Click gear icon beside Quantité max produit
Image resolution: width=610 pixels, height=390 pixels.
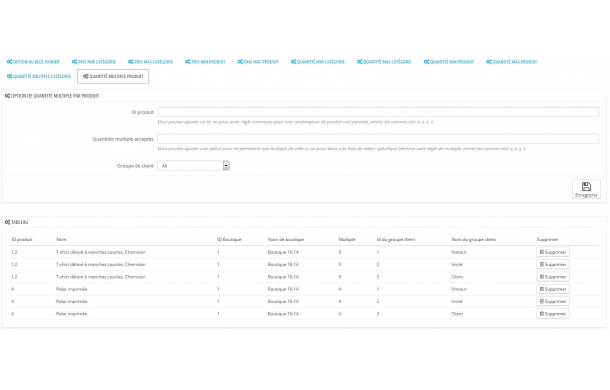[489, 62]
